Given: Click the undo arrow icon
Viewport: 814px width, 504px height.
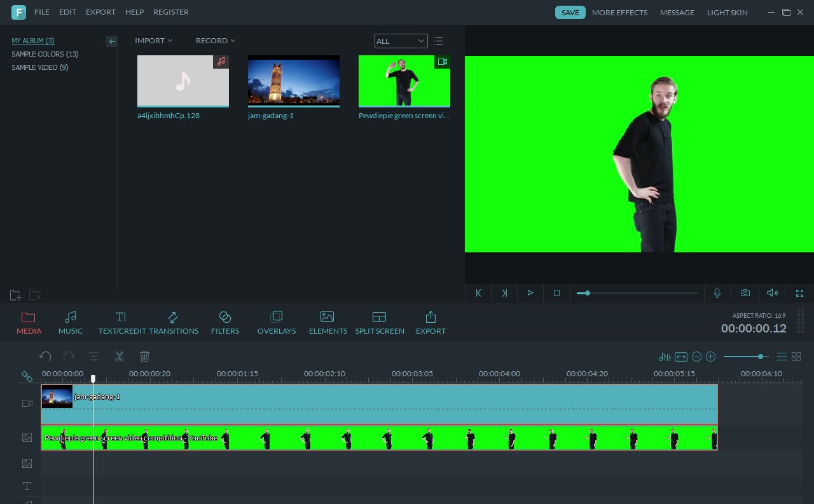Looking at the screenshot, I should (45, 357).
